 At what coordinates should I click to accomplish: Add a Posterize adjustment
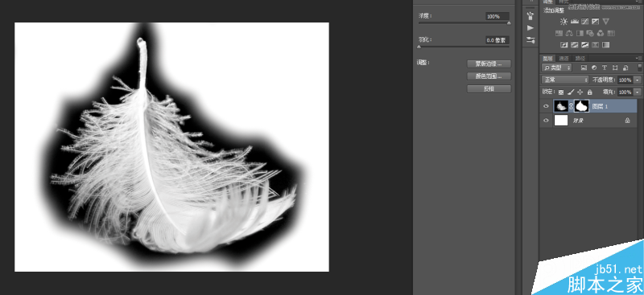click(x=575, y=45)
